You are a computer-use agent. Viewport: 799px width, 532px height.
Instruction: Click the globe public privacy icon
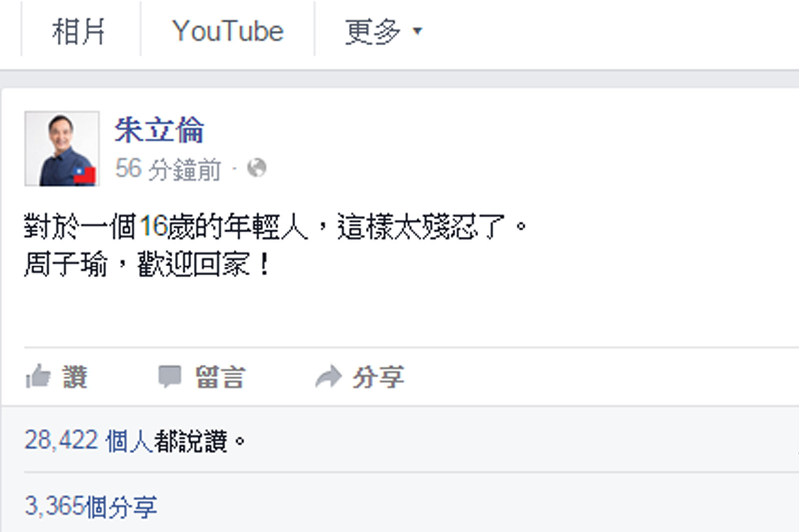257,168
